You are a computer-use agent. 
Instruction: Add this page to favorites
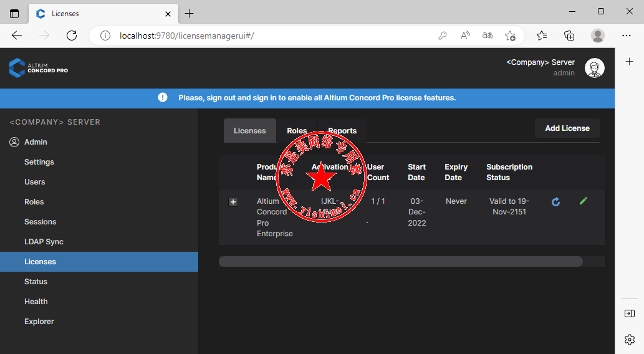pos(510,36)
